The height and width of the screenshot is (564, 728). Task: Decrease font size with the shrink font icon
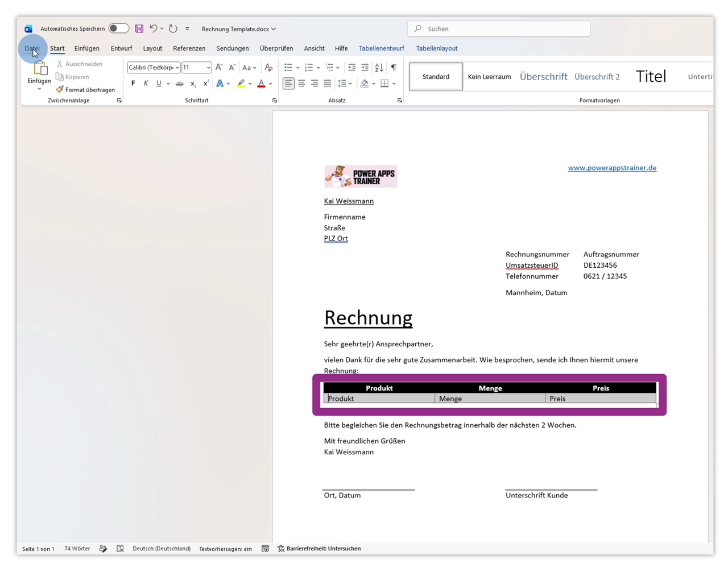click(232, 68)
